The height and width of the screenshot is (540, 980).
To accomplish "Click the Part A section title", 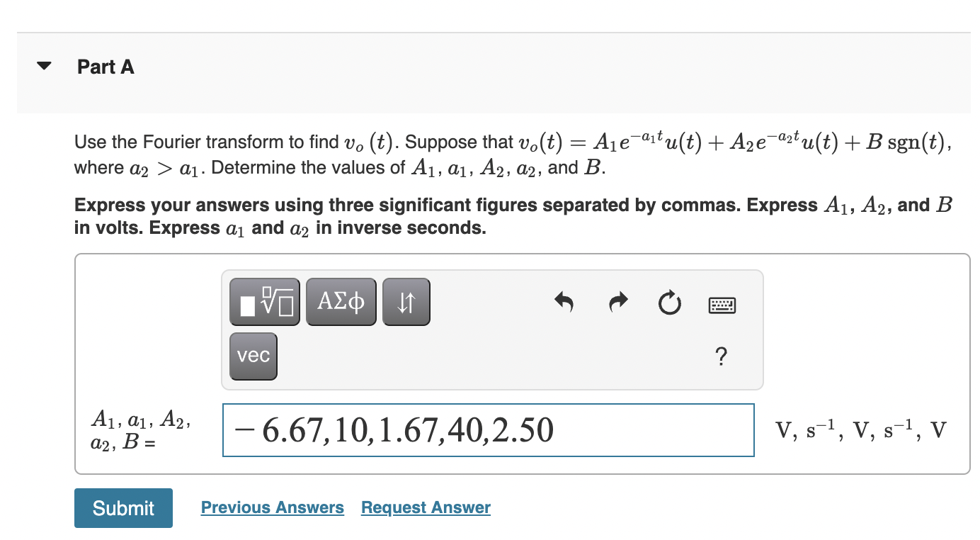I will pyautogui.click(x=106, y=67).
